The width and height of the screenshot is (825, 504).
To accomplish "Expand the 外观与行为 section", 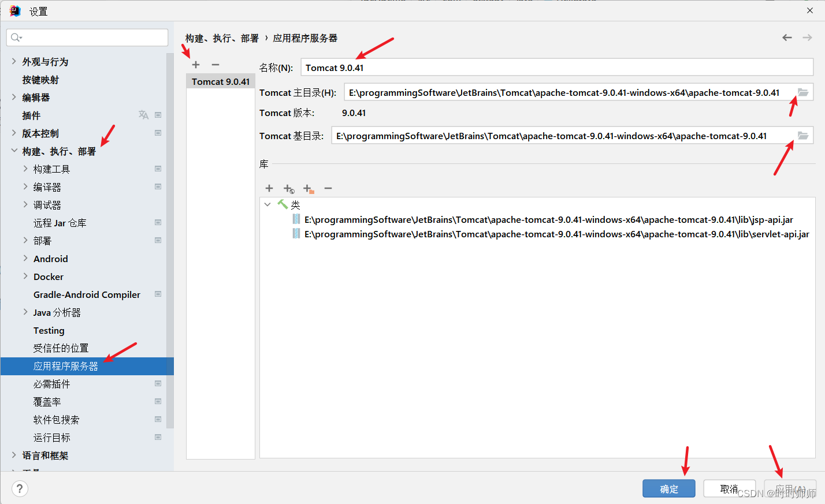I will point(14,61).
